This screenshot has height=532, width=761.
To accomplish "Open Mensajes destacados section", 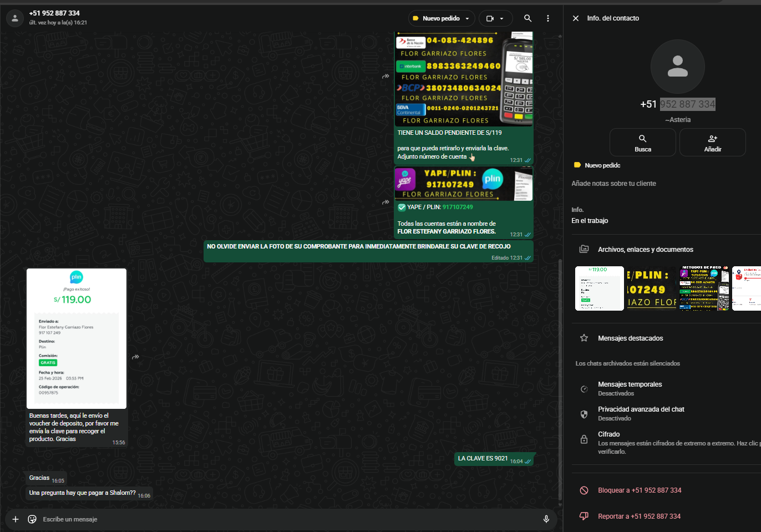I will click(630, 338).
